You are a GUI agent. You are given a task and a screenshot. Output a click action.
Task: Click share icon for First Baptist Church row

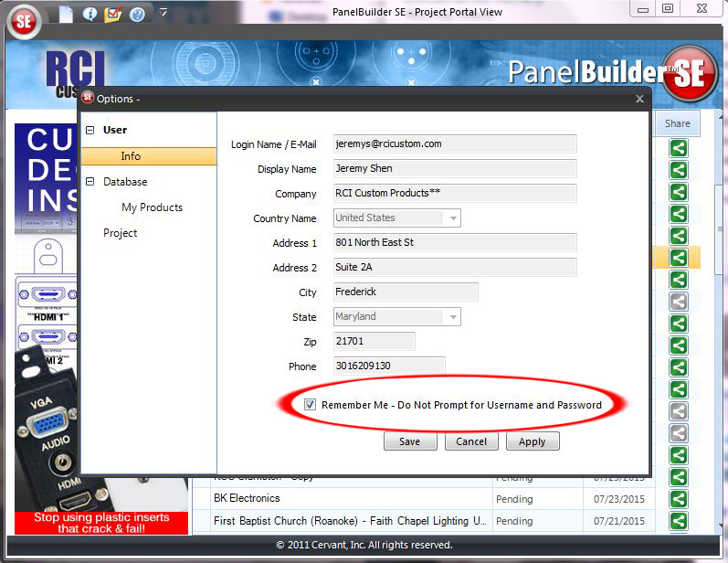pyautogui.click(x=678, y=521)
